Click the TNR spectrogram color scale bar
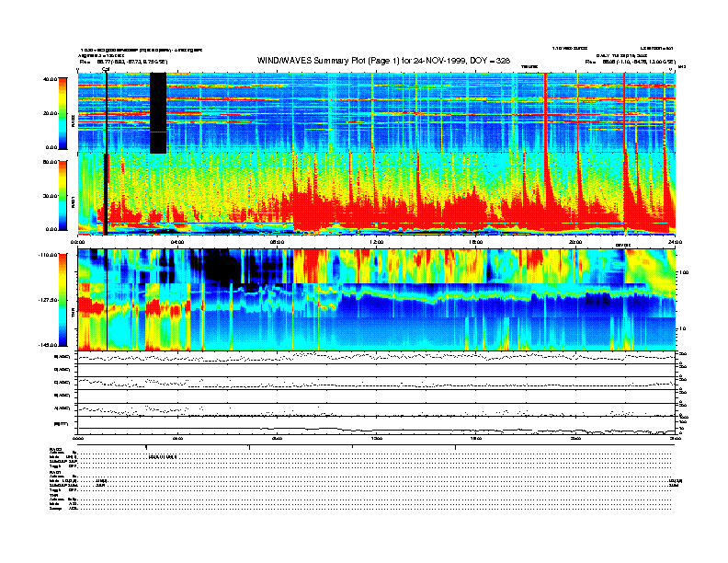The width and height of the screenshot is (728, 563). coord(63,300)
